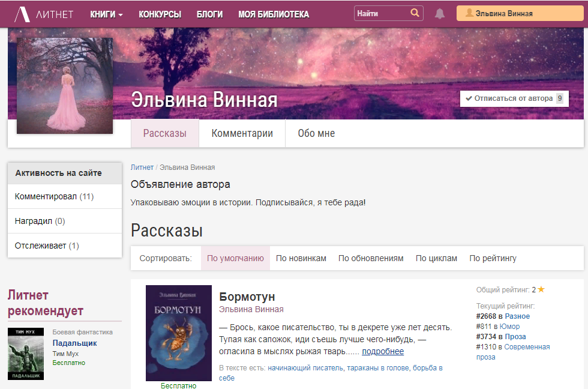
Task: Switch to the Комментарии tab
Action: pos(242,133)
